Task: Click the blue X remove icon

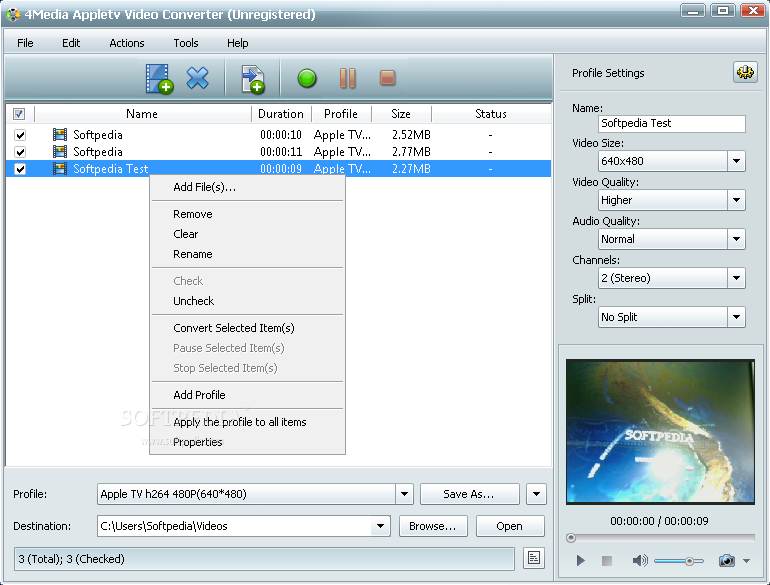Action: pos(197,78)
